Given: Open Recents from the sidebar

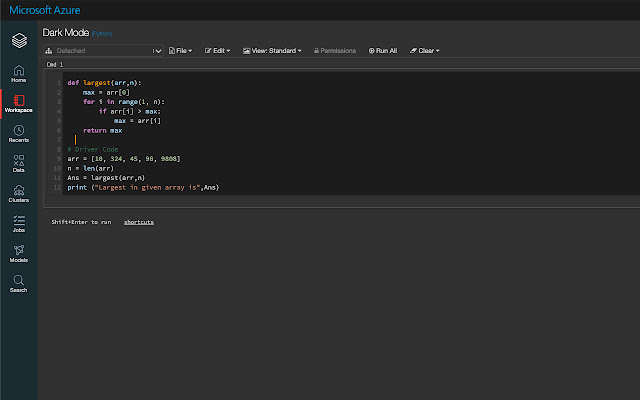Looking at the screenshot, I should [19, 134].
